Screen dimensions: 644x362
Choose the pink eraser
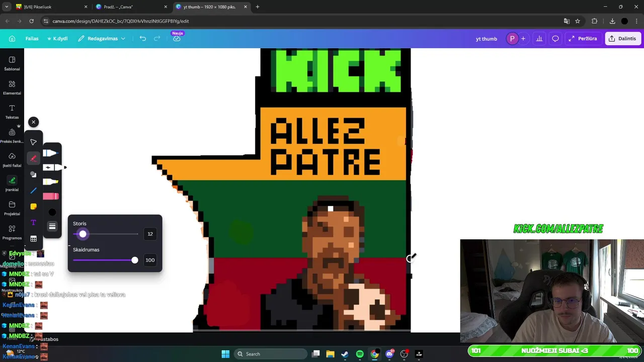pos(51,197)
